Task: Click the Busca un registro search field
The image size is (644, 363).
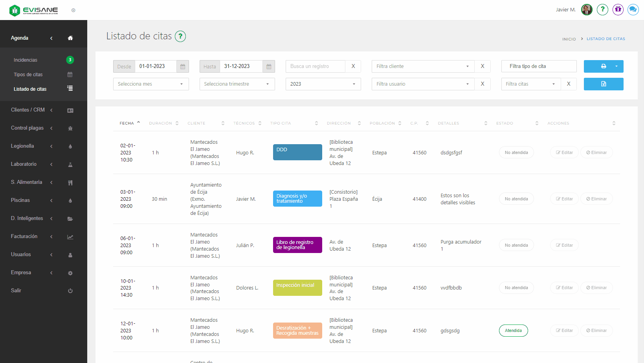Action: (316, 66)
